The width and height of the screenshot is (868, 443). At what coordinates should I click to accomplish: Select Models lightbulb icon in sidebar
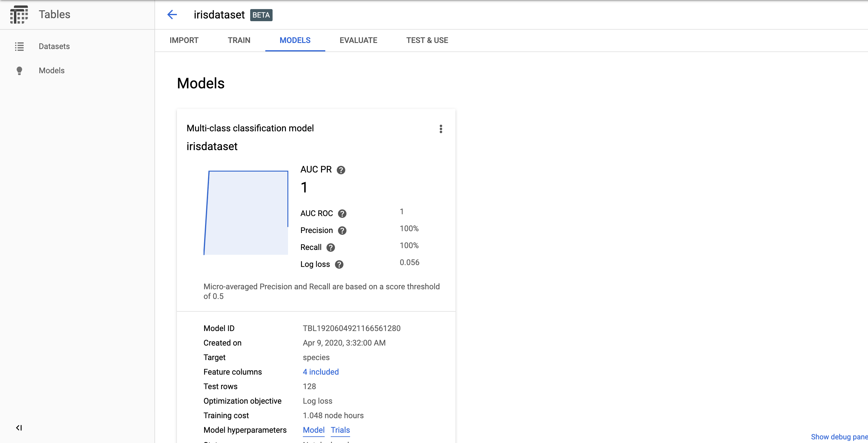19,71
